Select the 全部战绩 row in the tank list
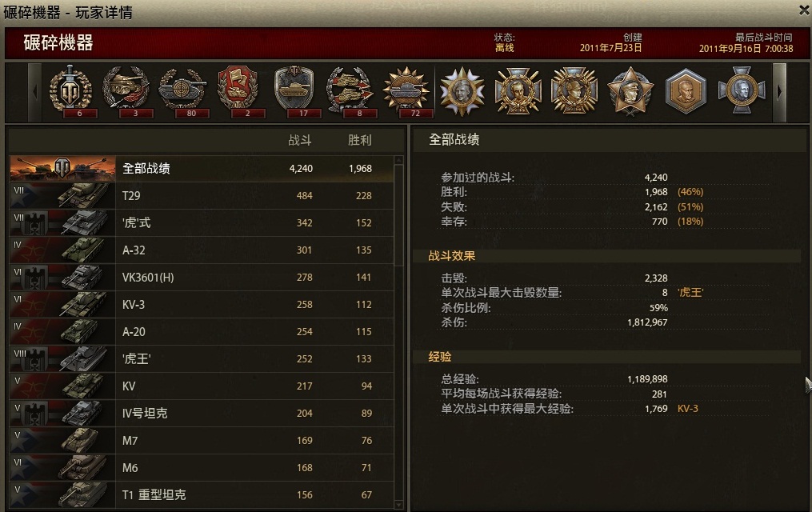 pos(202,168)
